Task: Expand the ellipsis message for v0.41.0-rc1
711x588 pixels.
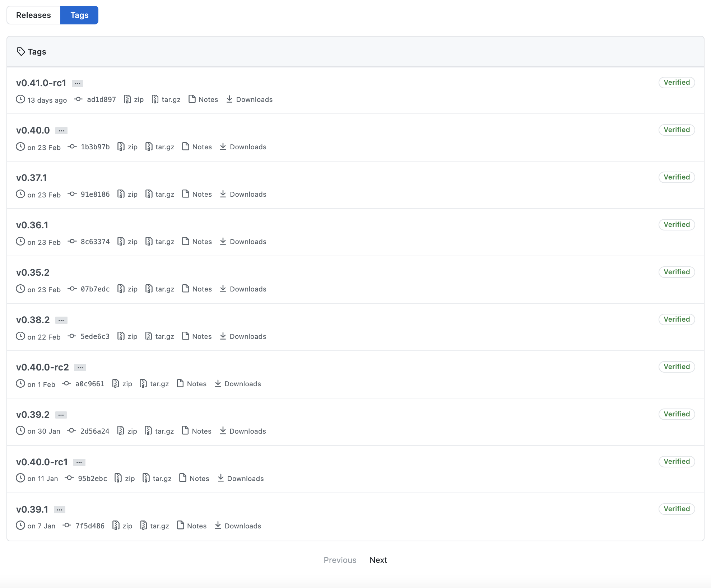Action: click(x=78, y=83)
